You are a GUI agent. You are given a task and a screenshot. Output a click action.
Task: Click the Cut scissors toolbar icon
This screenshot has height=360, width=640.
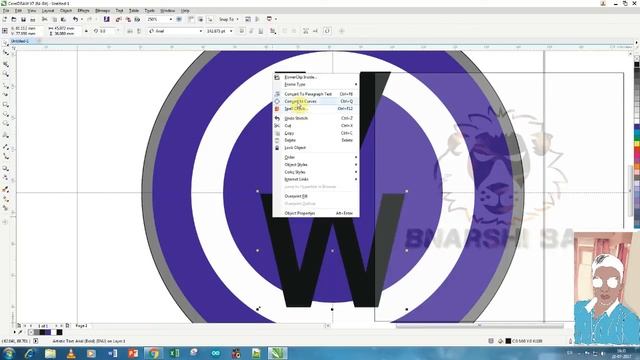tap(44, 19)
